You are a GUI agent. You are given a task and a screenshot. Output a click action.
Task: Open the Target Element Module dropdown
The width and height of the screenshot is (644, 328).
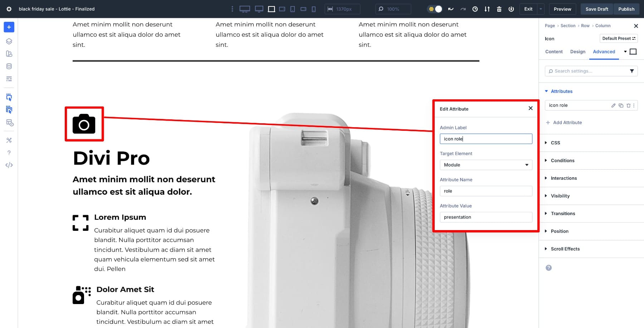486,165
